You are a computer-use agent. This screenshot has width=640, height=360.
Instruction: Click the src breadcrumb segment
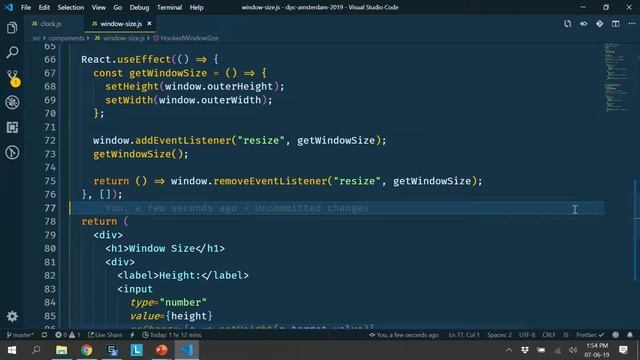(36, 38)
